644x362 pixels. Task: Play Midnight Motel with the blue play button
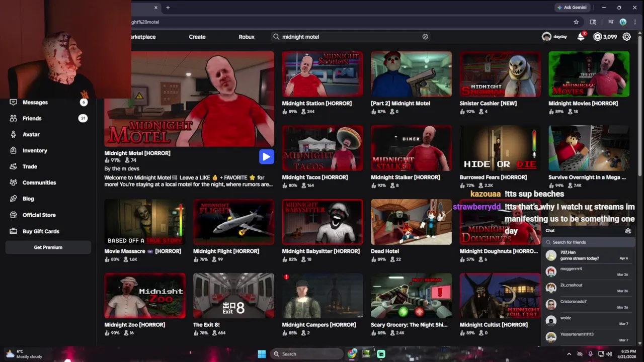coord(266,157)
